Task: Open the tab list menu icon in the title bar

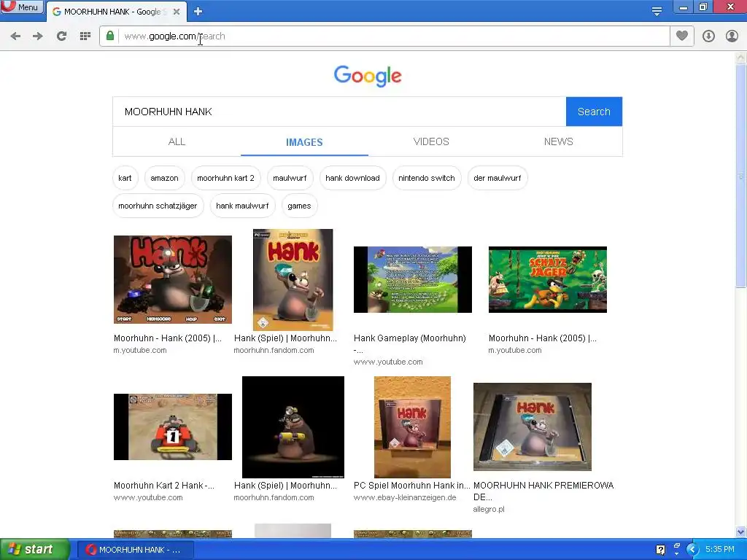Action: [x=657, y=12]
